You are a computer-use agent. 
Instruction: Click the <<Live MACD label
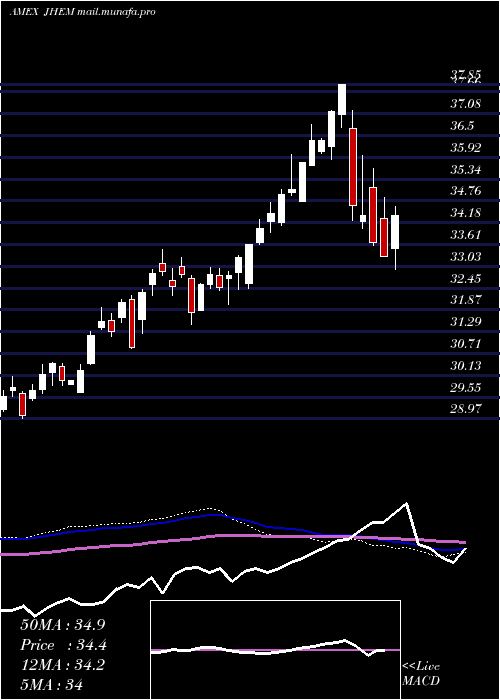pyautogui.click(x=421, y=674)
